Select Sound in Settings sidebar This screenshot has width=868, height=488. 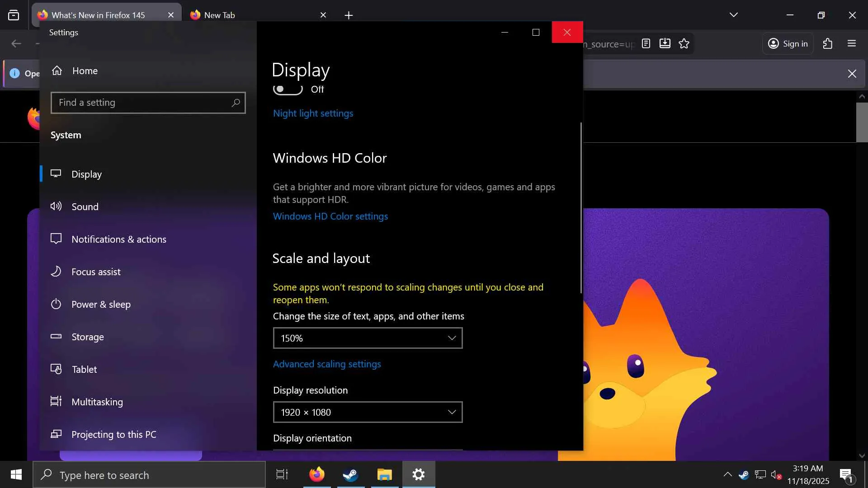point(85,207)
